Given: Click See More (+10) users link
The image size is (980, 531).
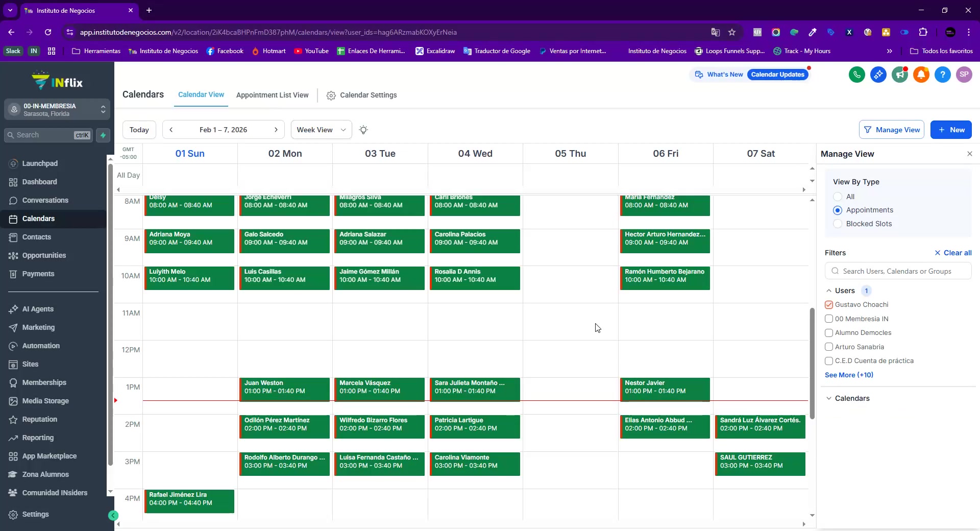Looking at the screenshot, I should coord(849,375).
